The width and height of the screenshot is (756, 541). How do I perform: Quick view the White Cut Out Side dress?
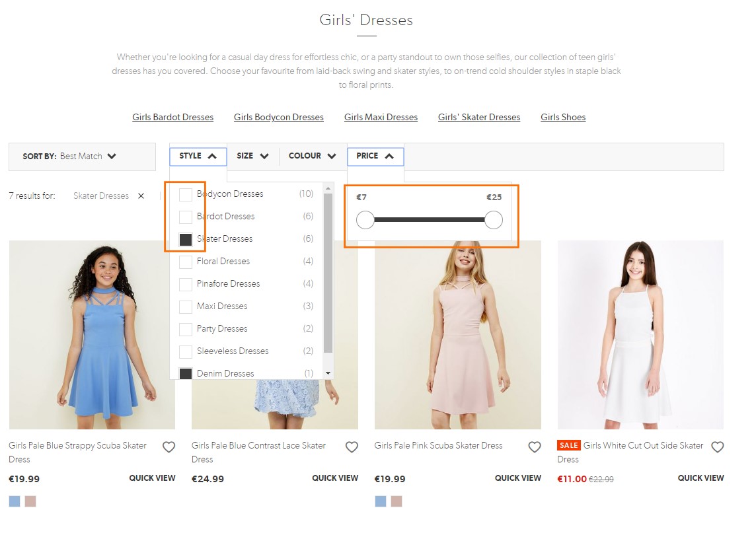click(701, 478)
